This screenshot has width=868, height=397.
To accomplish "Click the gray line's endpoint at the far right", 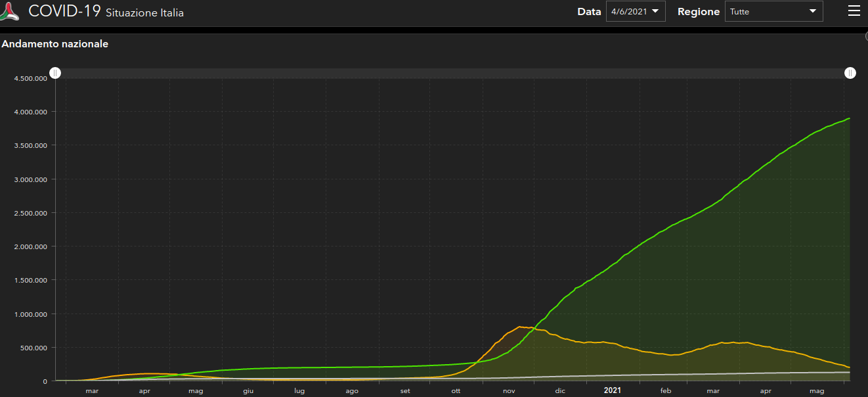I will pos(850,372).
